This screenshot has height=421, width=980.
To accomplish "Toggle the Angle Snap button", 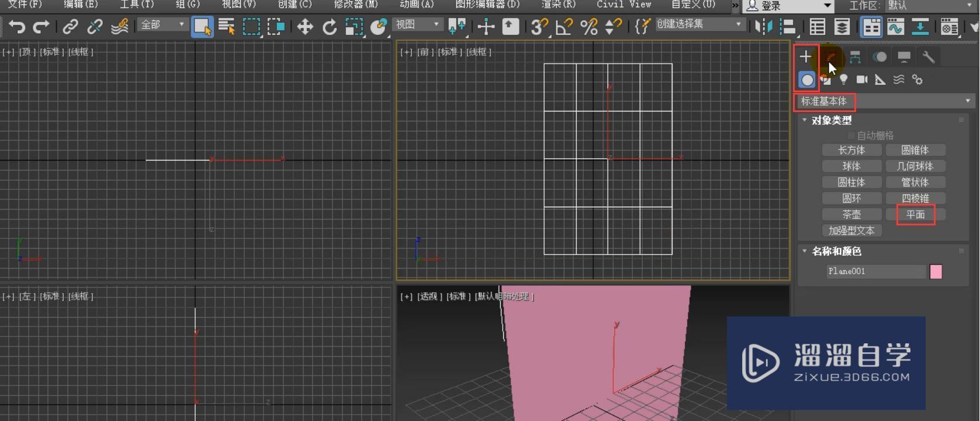I will pyautogui.click(x=564, y=27).
